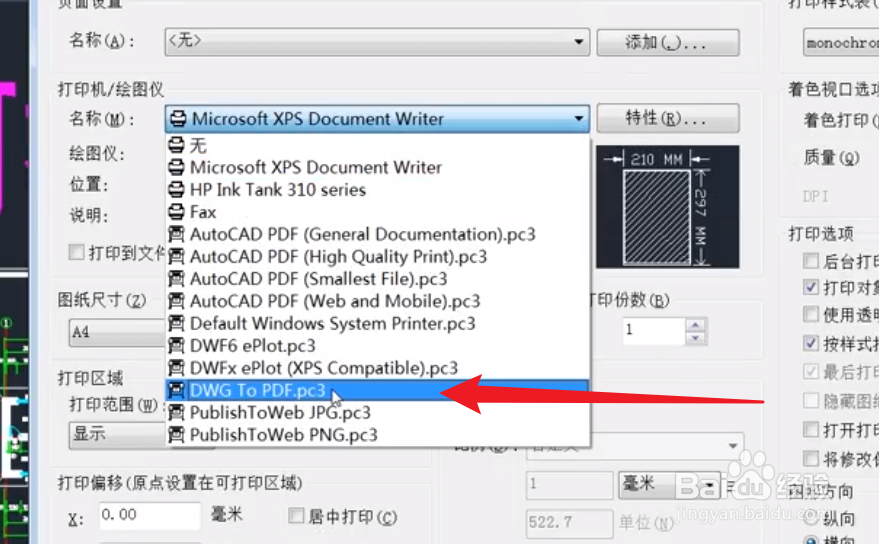879x544 pixels.
Task: Select Default Windows System Printer.pc3
Action: pos(377,324)
